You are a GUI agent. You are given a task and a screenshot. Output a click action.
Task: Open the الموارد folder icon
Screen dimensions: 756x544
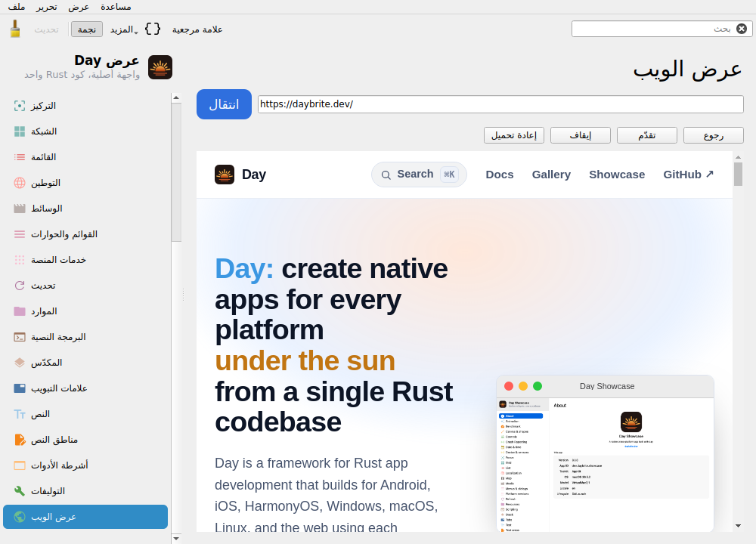click(20, 311)
